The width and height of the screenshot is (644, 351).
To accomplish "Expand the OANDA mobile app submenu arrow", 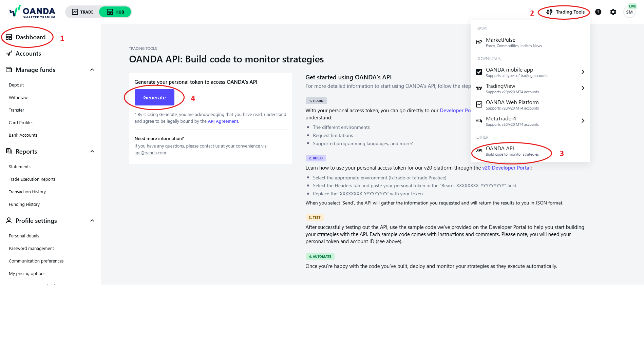I will (583, 72).
